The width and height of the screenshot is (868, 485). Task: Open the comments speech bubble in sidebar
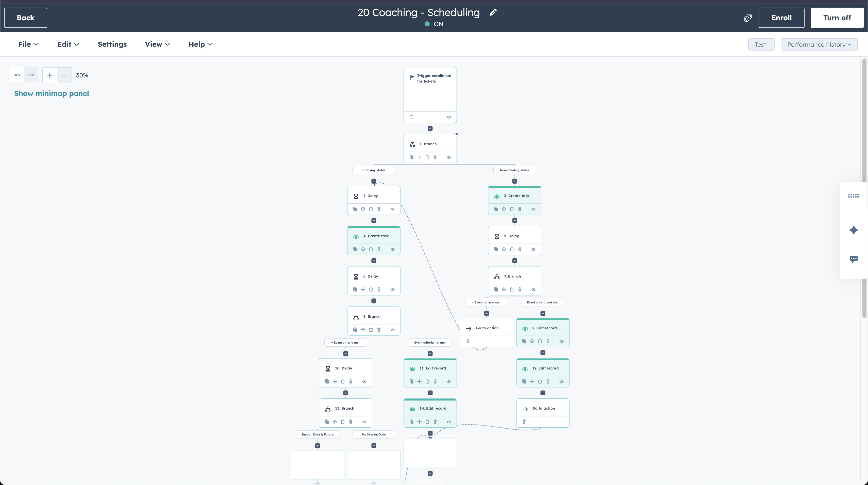(854, 259)
